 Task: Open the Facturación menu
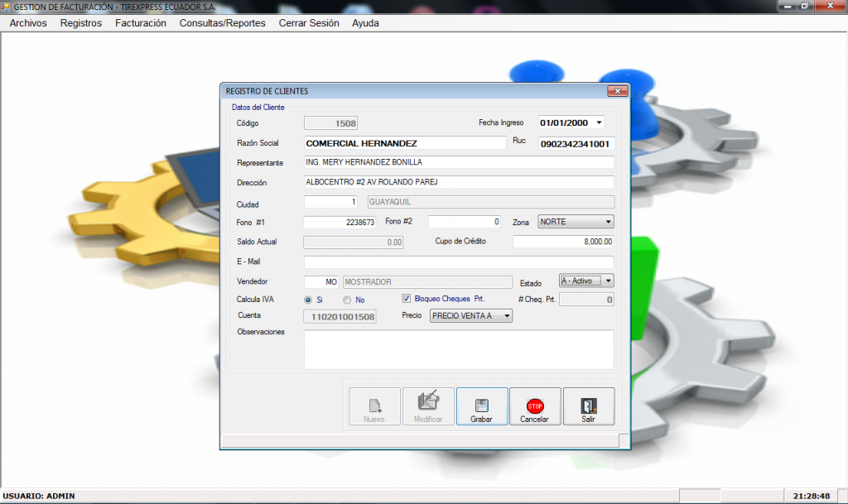pos(140,23)
